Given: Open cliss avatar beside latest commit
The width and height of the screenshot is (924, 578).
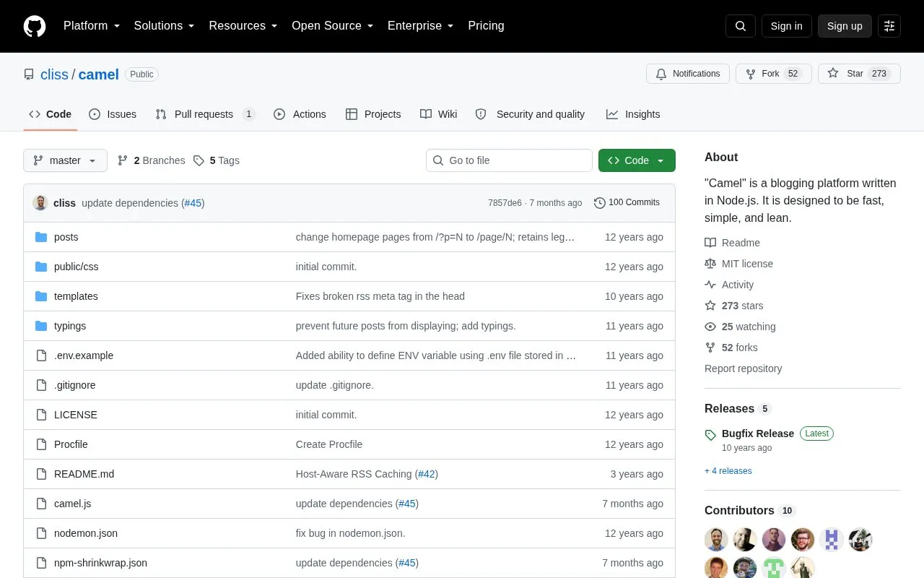Looking at the screenshot, I should point(40,203).
